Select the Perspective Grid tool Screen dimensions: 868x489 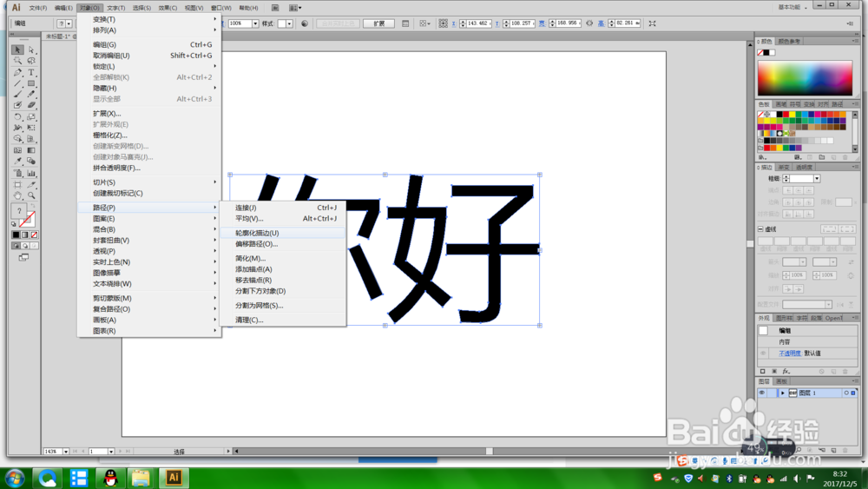[31, 139]
